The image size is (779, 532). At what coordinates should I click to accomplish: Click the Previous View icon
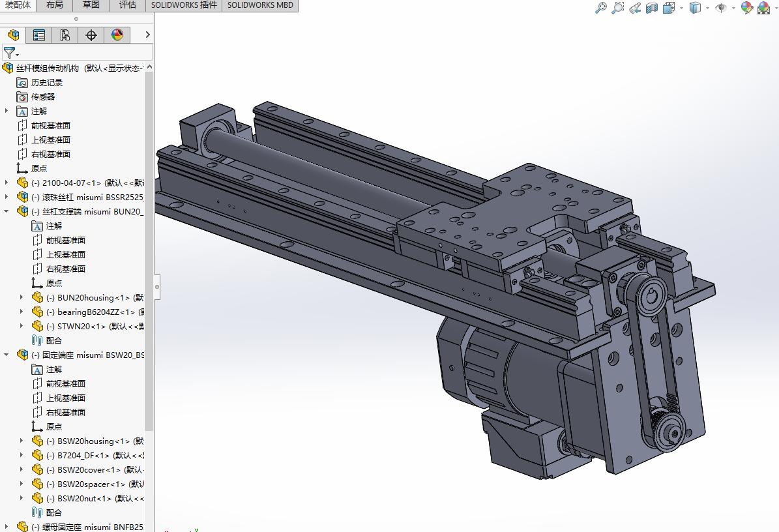pos(635,8)
